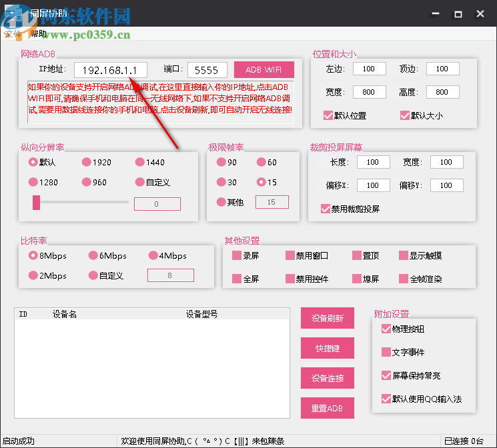Viewport: 497px width, 448px height.
Task: Open the 文件 menu
Action: pos(13,34)
